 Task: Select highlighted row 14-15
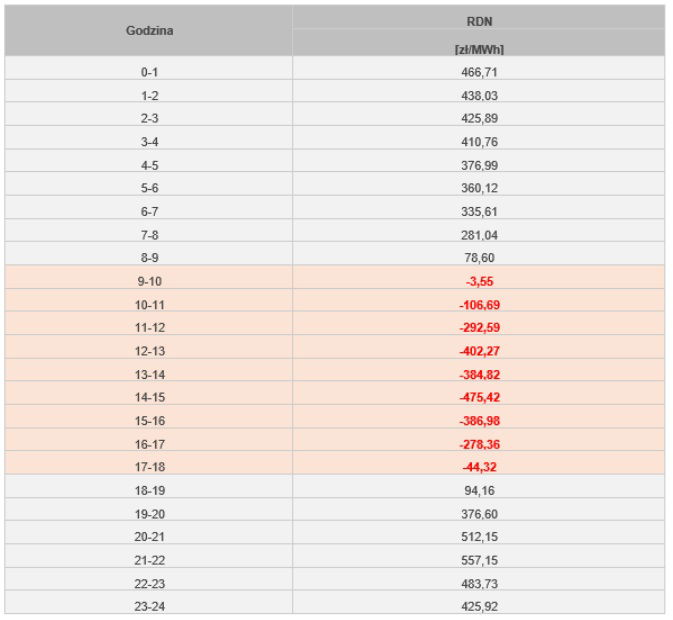(149, 397)
